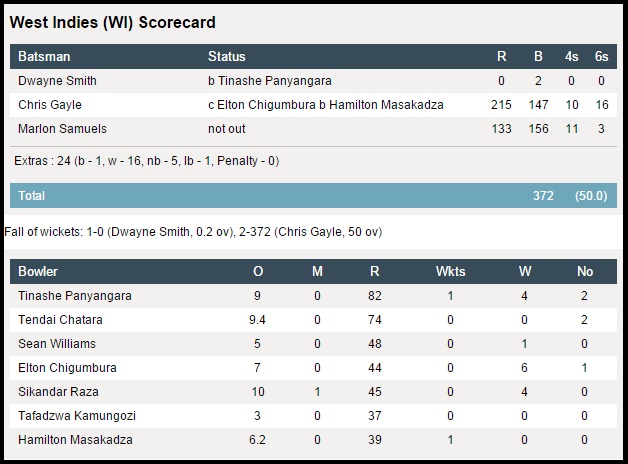Click the Bowler column header
Image resolution: width=628 pixels, height=464 pixels.
[x=38, y=271]
